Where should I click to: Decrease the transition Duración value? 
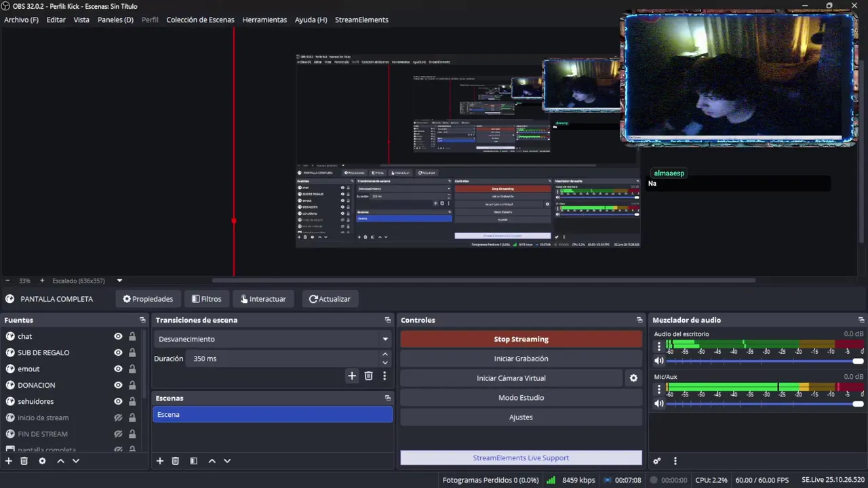point(385,363)
